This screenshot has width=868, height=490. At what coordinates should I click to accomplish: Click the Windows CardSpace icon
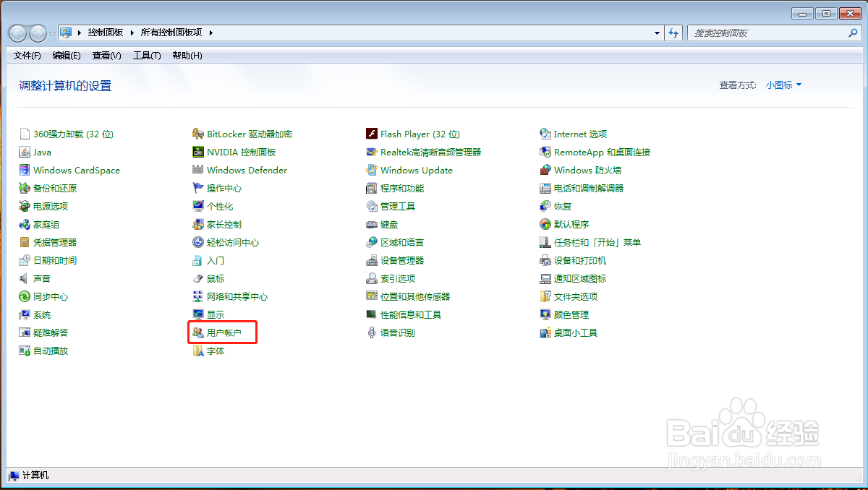coord(25,170)
